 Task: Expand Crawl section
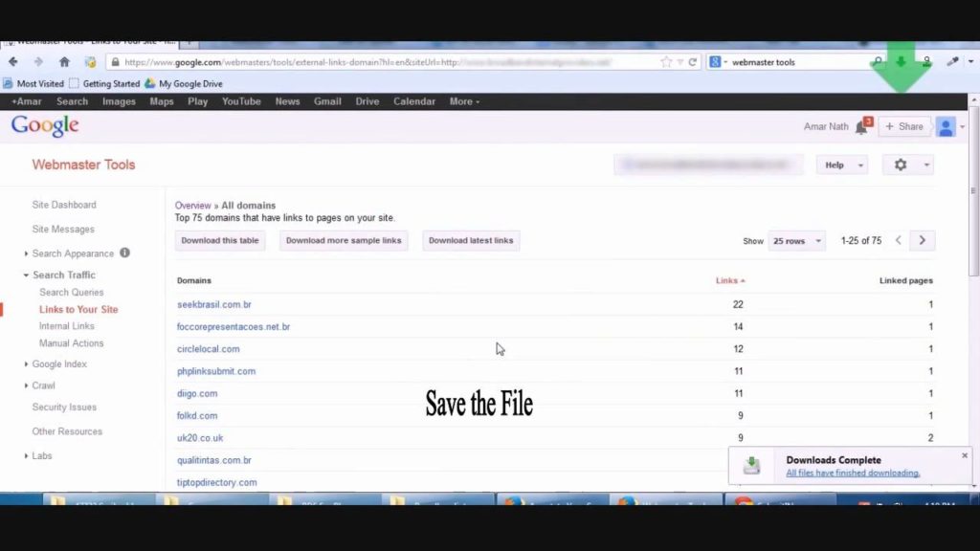[26, 386]
